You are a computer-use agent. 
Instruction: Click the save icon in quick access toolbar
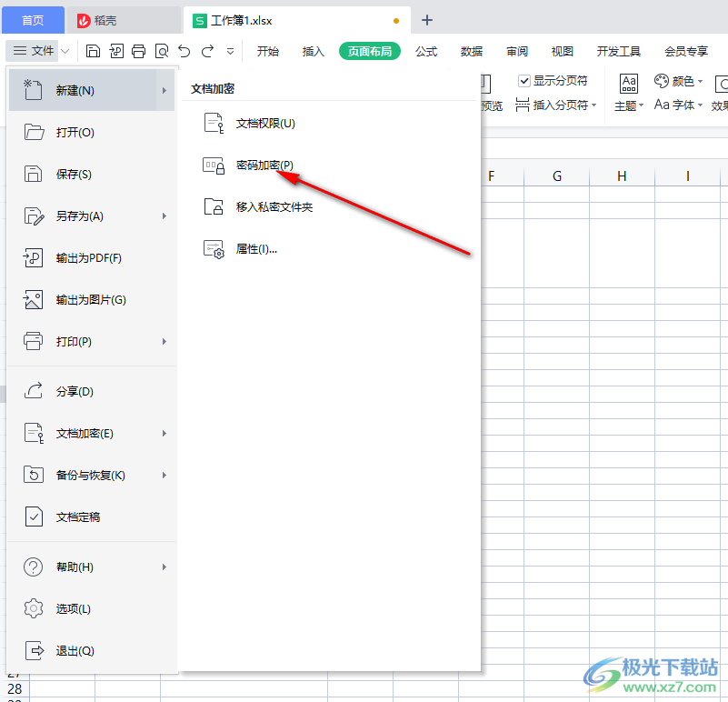point(93,51)
